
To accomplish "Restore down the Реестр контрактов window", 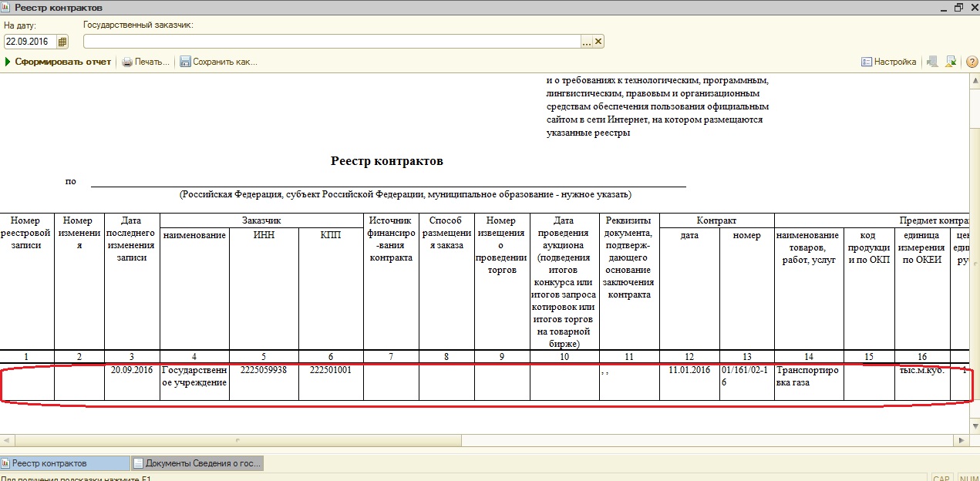I will [x=958, y=7].
